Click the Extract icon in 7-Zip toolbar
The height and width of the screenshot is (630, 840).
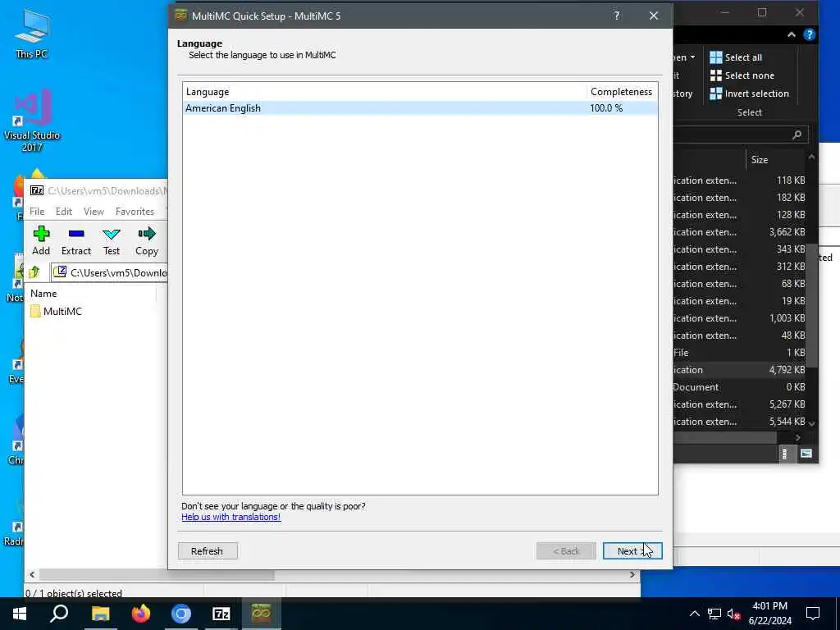(x=76, y=240)
